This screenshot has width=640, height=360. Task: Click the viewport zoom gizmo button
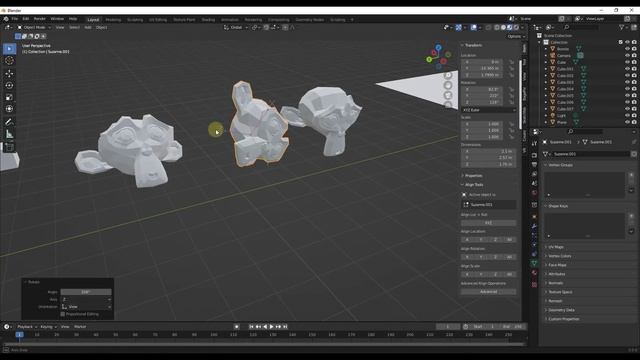click(x=448, y=76)
